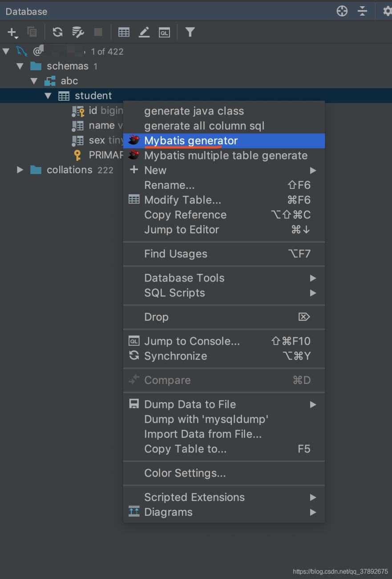Screen dimensions: 392x579
Task: Click the MySQL dolphin data source icon
Action: coord(22,51)
